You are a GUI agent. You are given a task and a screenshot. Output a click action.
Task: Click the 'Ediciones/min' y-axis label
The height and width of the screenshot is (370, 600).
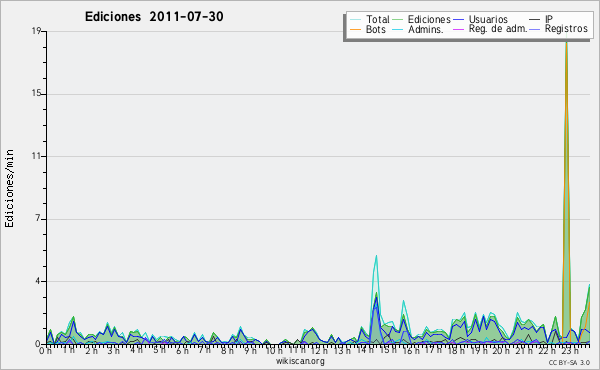coord(9,188)
